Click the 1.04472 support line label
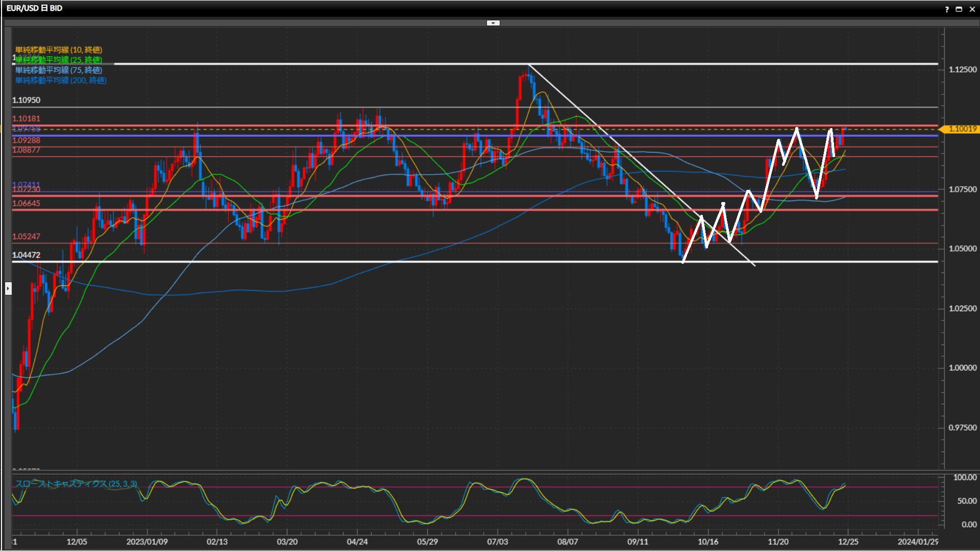The image size is (980, 551). 26,255
